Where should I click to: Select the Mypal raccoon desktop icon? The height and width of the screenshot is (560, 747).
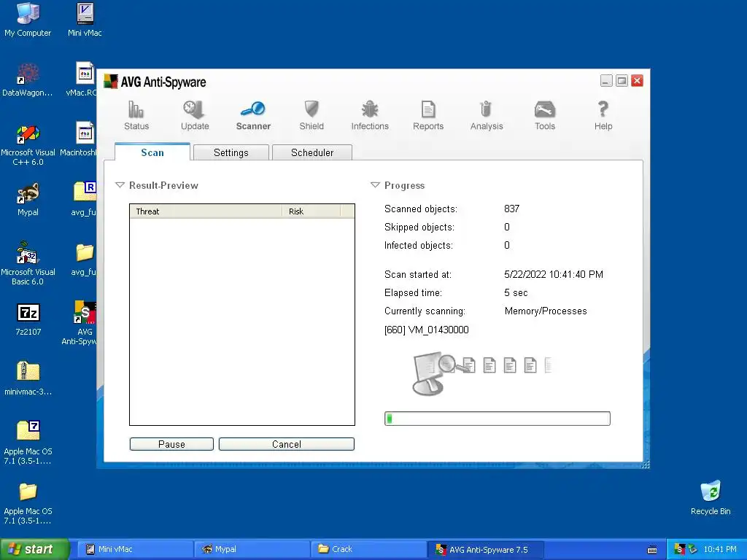(28, 200)
